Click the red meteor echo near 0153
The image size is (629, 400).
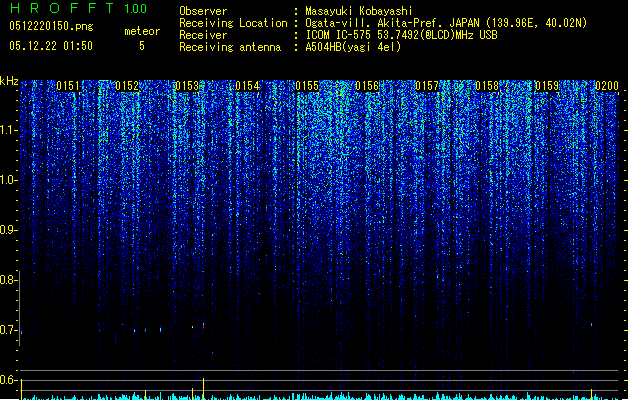point(203,326)
